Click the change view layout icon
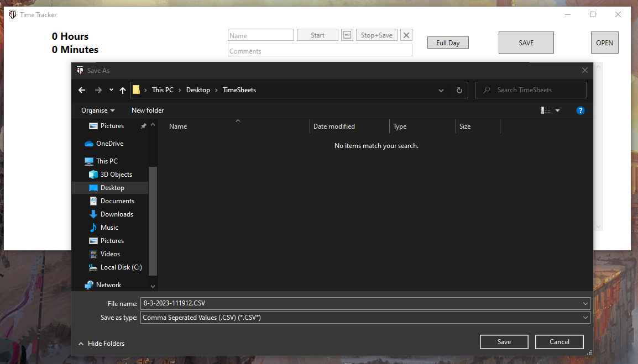This screenshot has height=364, width=638. (x=546, y=110)
